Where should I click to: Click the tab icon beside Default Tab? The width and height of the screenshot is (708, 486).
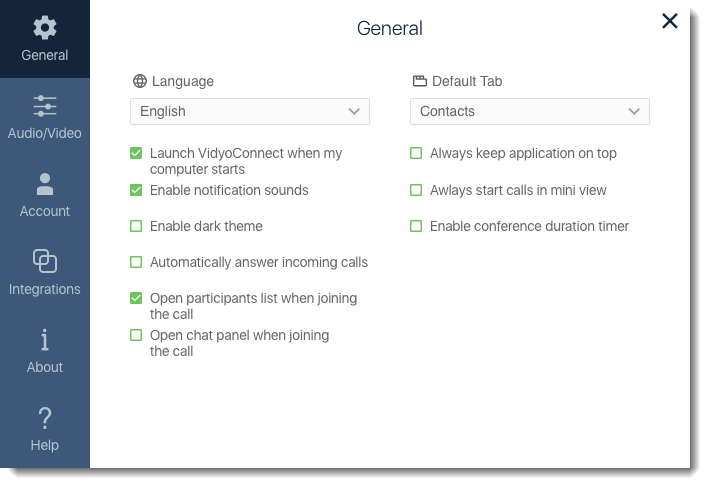click(419, 81)
